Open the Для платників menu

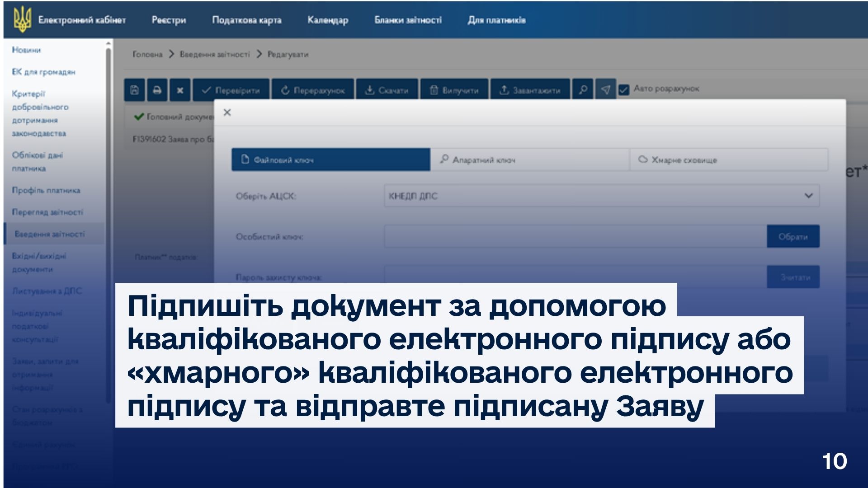496,20
